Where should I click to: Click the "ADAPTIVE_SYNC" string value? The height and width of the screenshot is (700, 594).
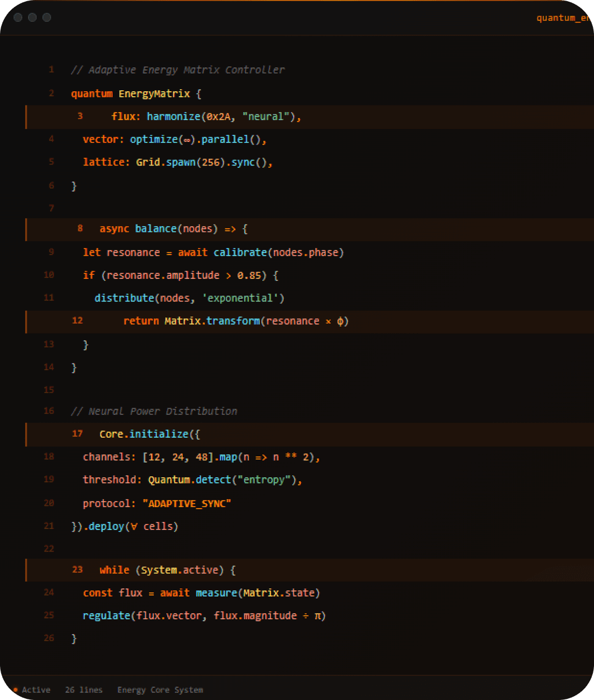click(x=186, y=504)
